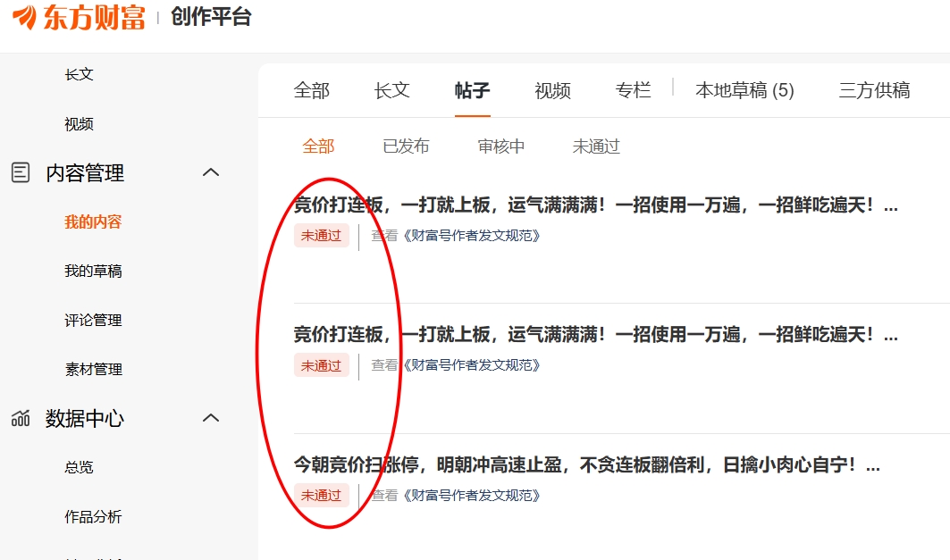Image resolution: width=950 pixels, height=560 pixels.
Task: Collapse the 内容管理 section chevron
Action: tap(210, 172)
